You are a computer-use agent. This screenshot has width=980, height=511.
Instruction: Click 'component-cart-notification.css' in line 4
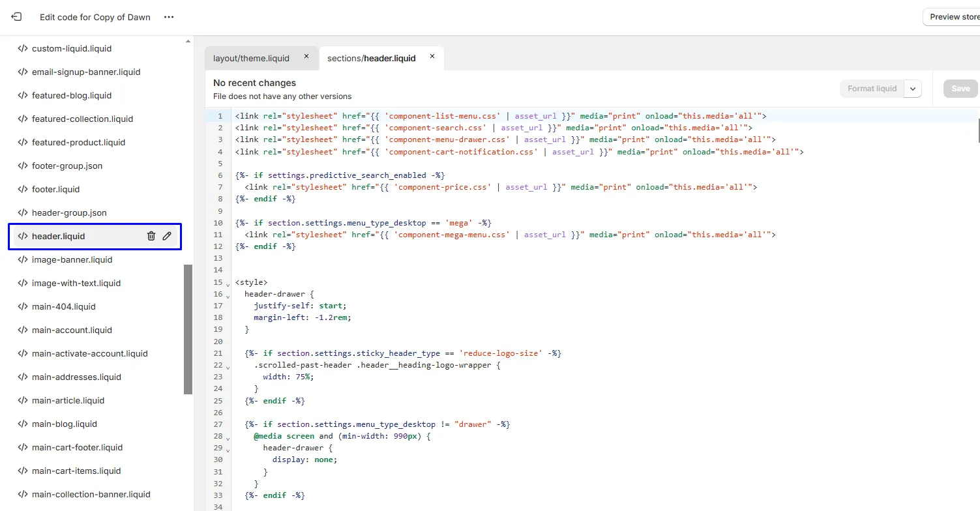(x=461, y=152)
